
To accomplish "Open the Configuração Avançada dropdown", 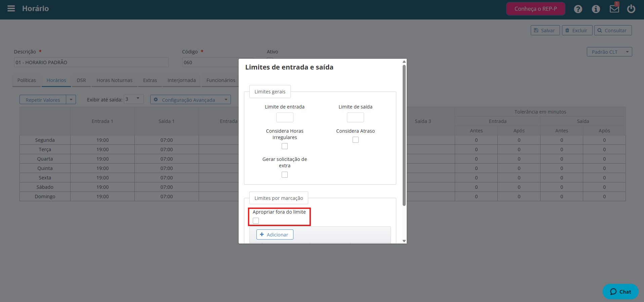I will pyautogui.click(x=190, y=100).
